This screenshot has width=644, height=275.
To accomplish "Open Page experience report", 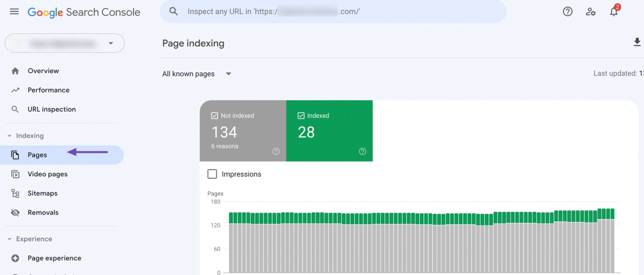I will click(54, 258).
